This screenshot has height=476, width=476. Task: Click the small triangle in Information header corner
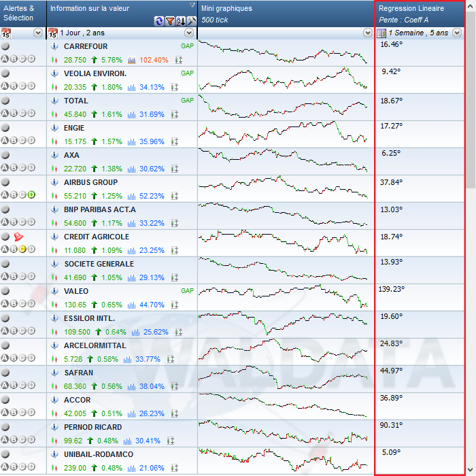[192, 5]
